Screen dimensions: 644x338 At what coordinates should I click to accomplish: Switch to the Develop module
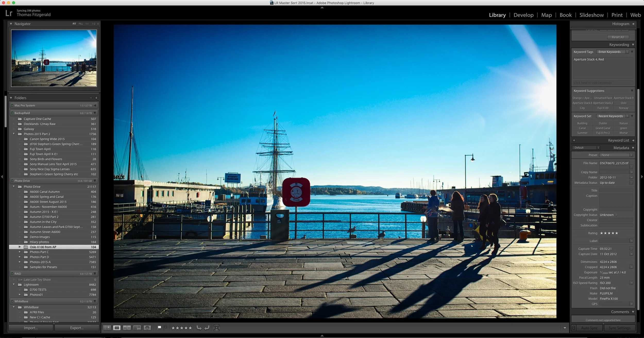pyautogui.click(x=523, y=15)
